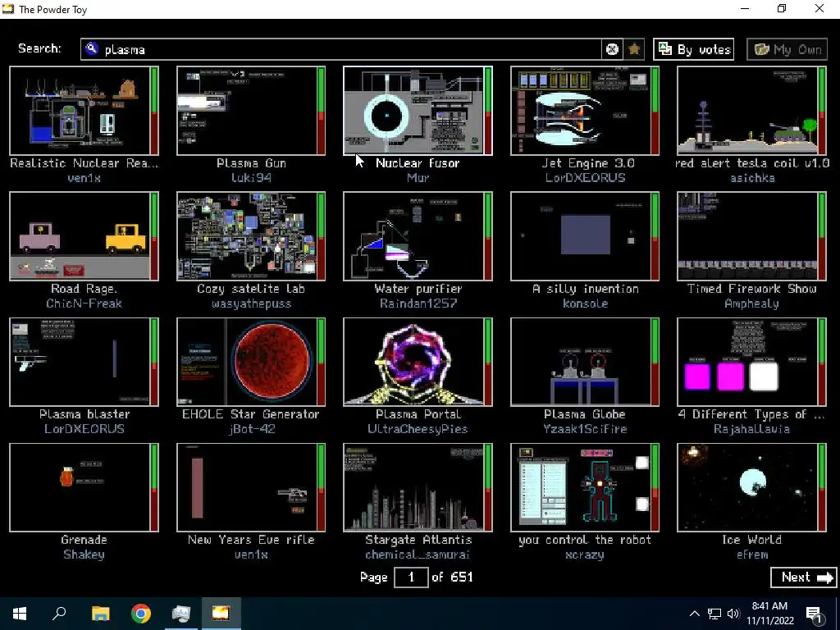Open the clock showing 8:41 AM
This screenshot has height=630, width=840.
click(x=769, y=614)
